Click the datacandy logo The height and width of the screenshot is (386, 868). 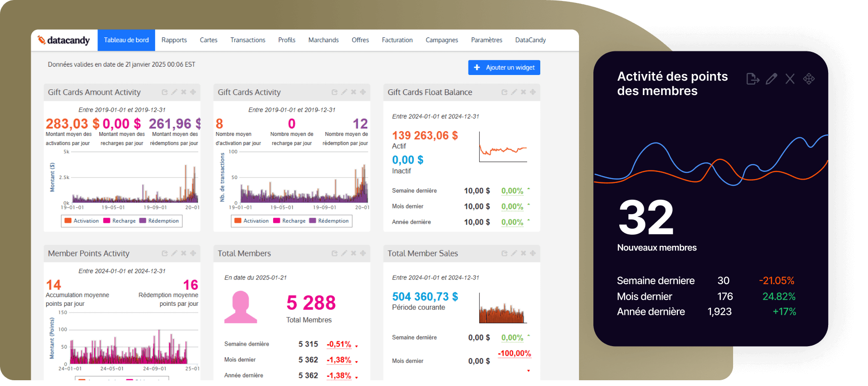tap(64, 40)
